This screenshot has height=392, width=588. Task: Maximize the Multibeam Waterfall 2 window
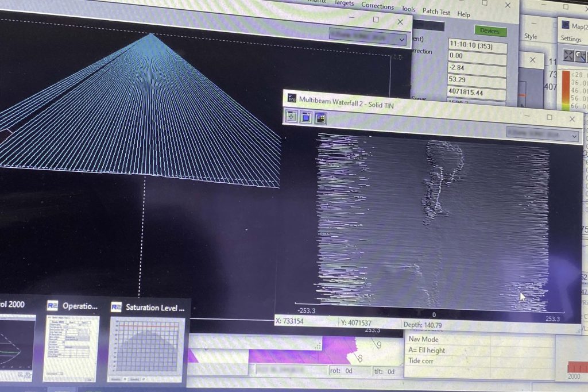click(x=550, y=117)
